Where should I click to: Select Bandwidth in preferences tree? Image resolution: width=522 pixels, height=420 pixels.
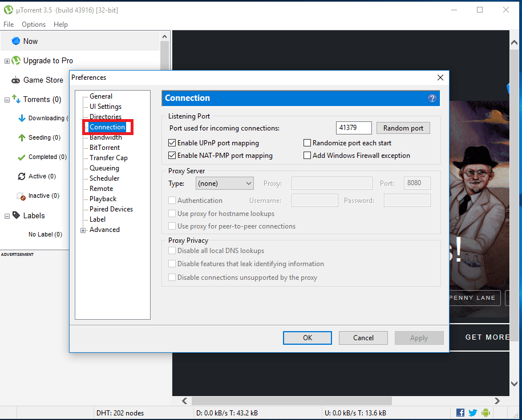click(x=106, y=137)
